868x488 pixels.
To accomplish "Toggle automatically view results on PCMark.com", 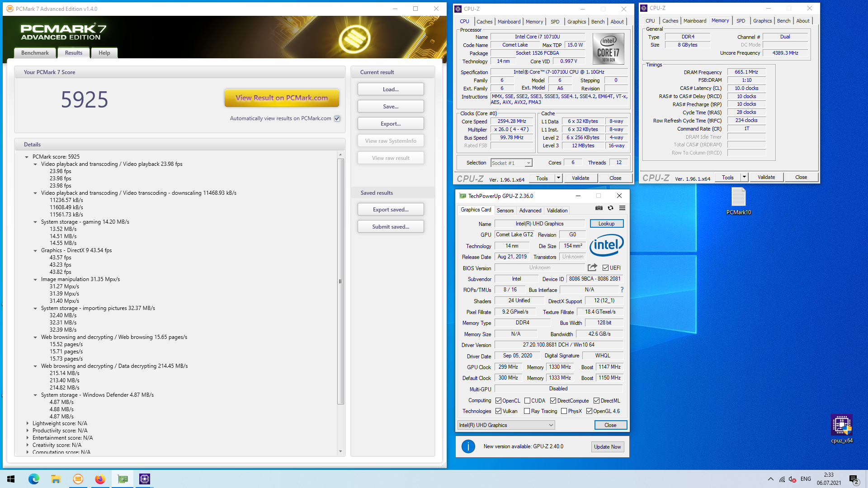I will [x=337, y=118].
